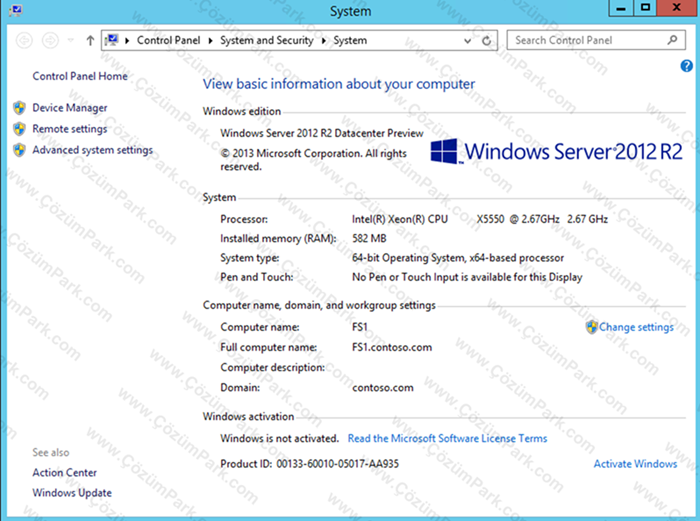Open Action Center
The image size is (700, 521).
pyautogui.click(x=64, y=472)
